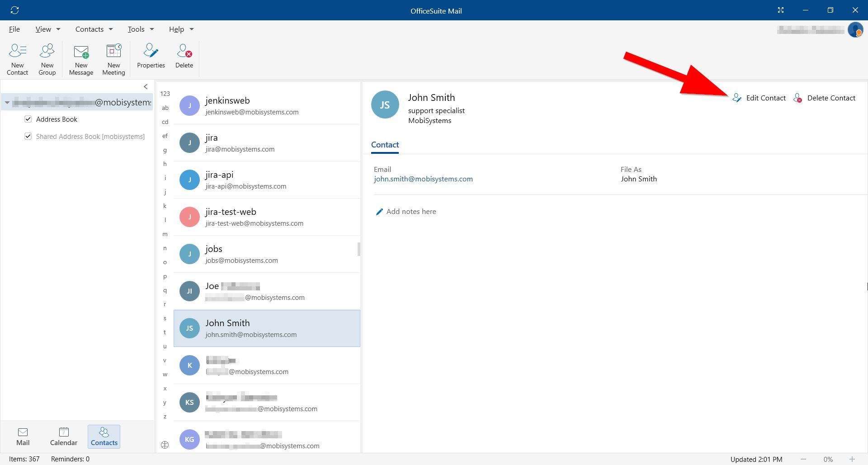Select the jira contact in the list

click(x=267, y=142)
